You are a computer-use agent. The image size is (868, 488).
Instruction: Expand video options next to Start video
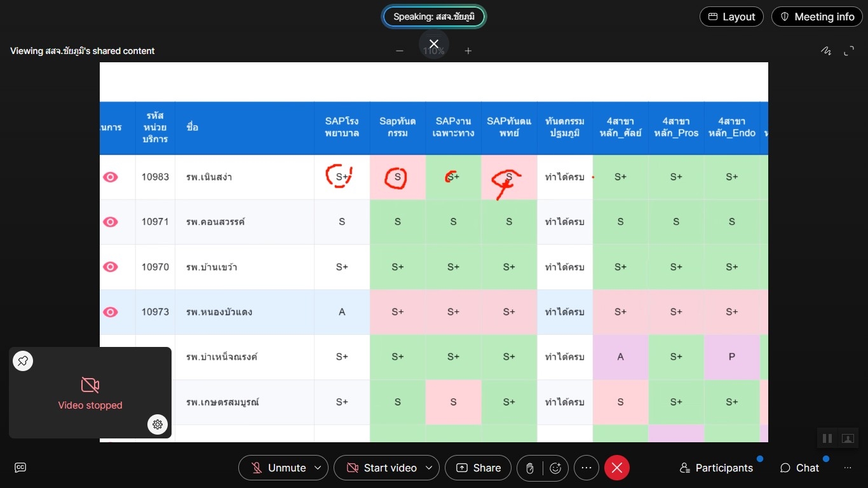click(429, 468)
